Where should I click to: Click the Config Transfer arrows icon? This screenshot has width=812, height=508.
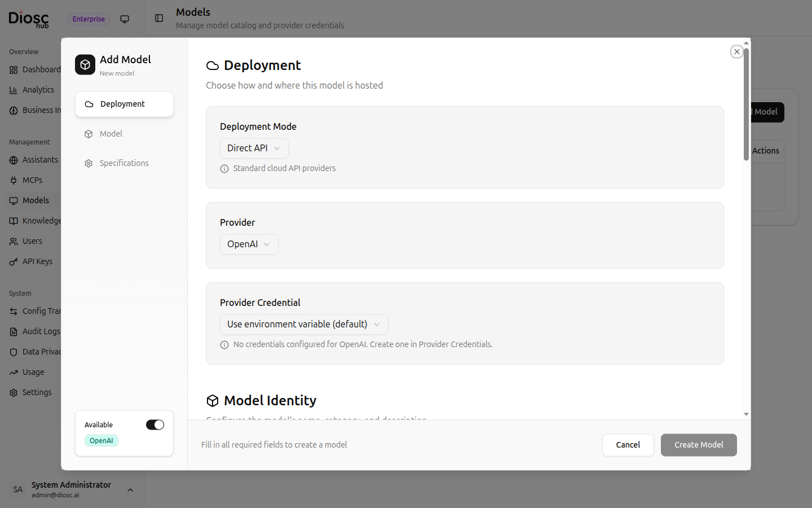[14, 312]
